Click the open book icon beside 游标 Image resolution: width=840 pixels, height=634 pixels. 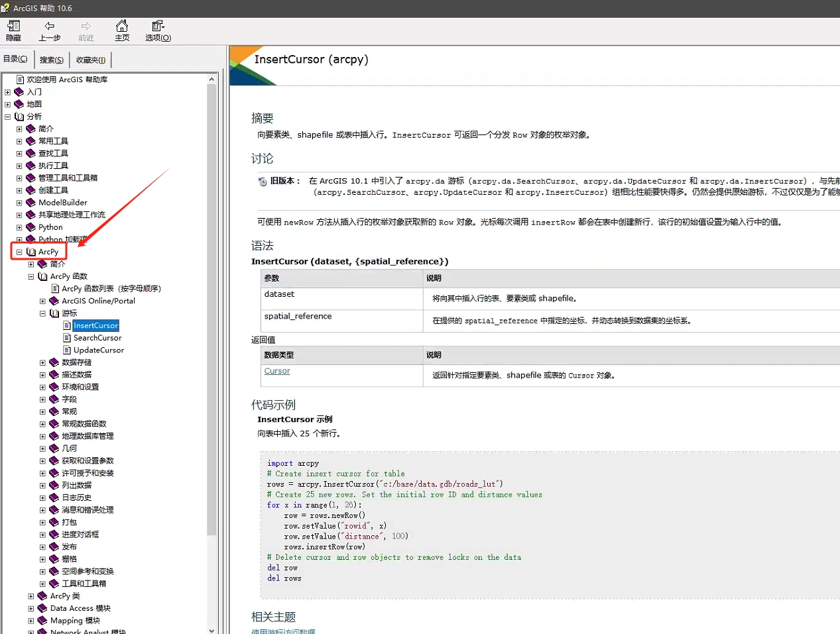tap(54, 313)
